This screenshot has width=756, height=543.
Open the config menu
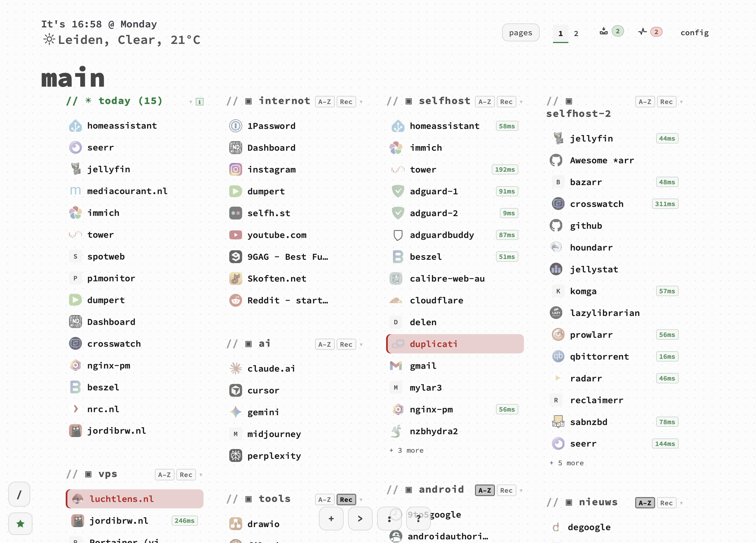(694, 33)
